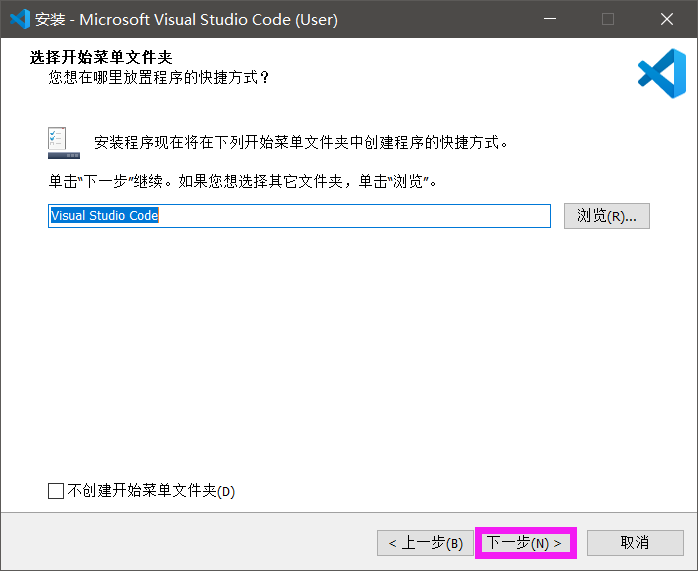Screen dimensions: 698x571
Task: Click the window title 安装 - Microsoft Visual Studio Code (User)
Action: (x=187, y=20)
